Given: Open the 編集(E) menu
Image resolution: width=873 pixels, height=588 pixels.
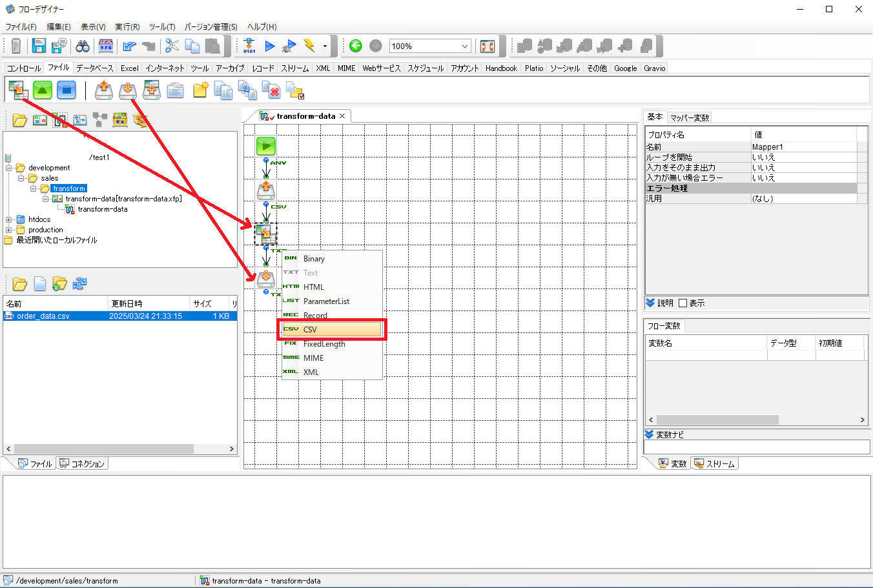Looking at the screenshot, I should click(x=59, y=27).
